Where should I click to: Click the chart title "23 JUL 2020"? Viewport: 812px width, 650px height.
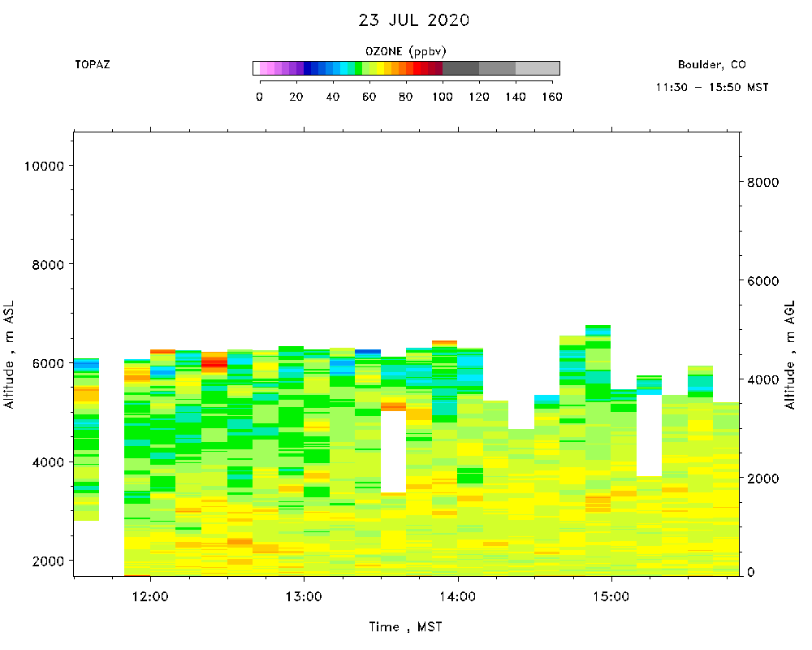tap(414, 20)
